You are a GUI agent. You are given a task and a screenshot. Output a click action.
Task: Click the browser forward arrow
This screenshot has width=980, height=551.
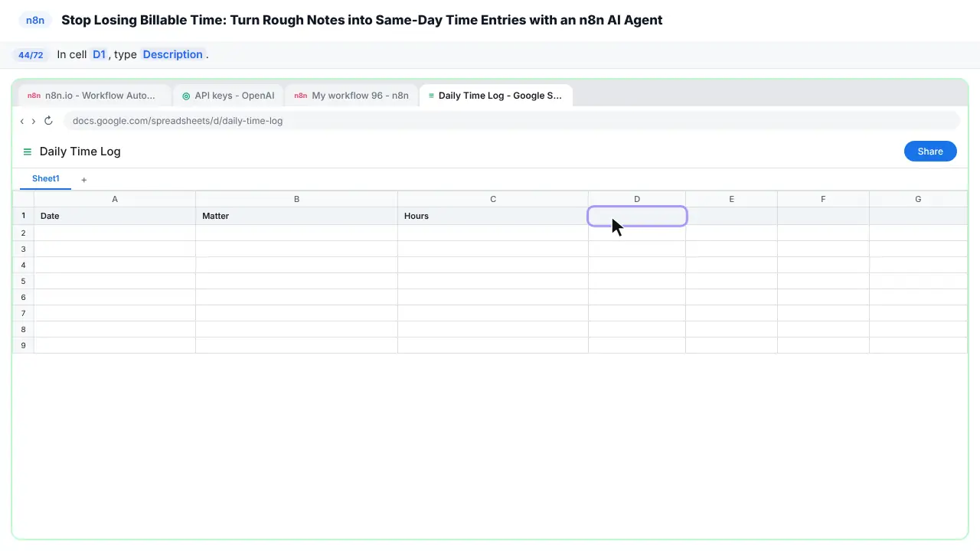click(x=33, y=121)
